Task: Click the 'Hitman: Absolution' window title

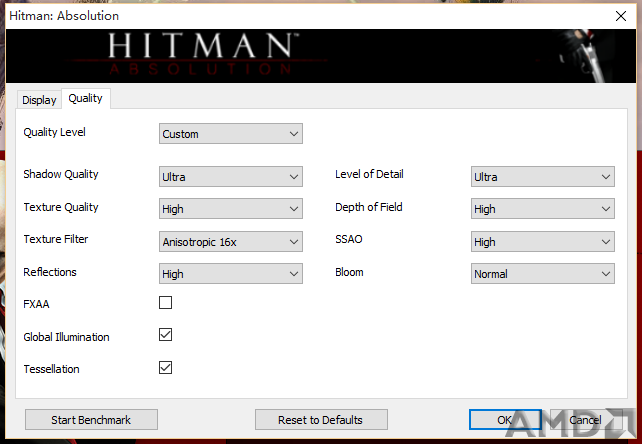Action: point(64,16)
